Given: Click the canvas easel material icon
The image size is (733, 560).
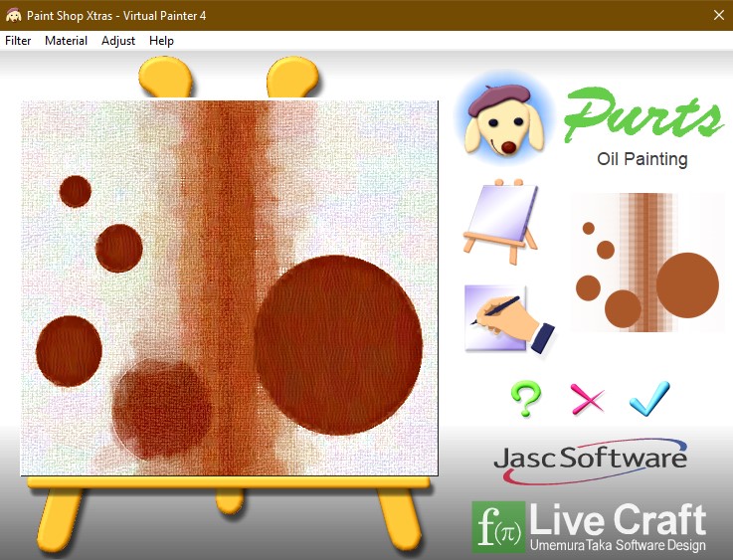Looking at the screenshot, I should pyautogui.click(x=500, y=222).
